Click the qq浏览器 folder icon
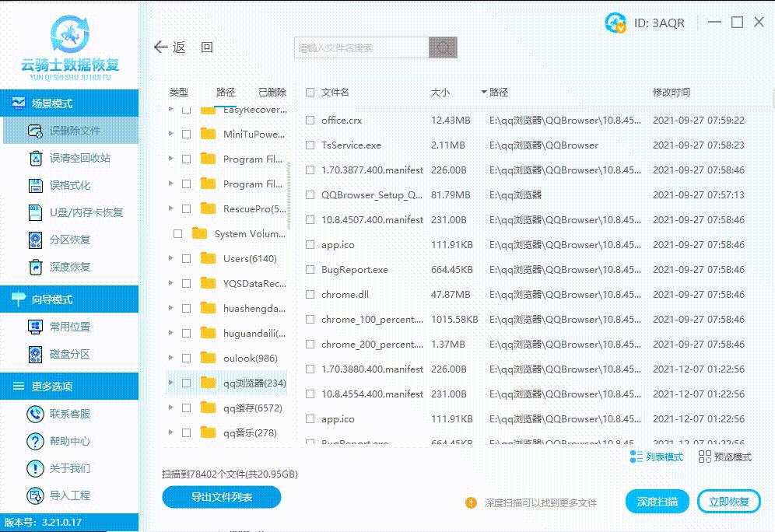The height and width of the screenshot is (532, 775). (x=208, y=383)
